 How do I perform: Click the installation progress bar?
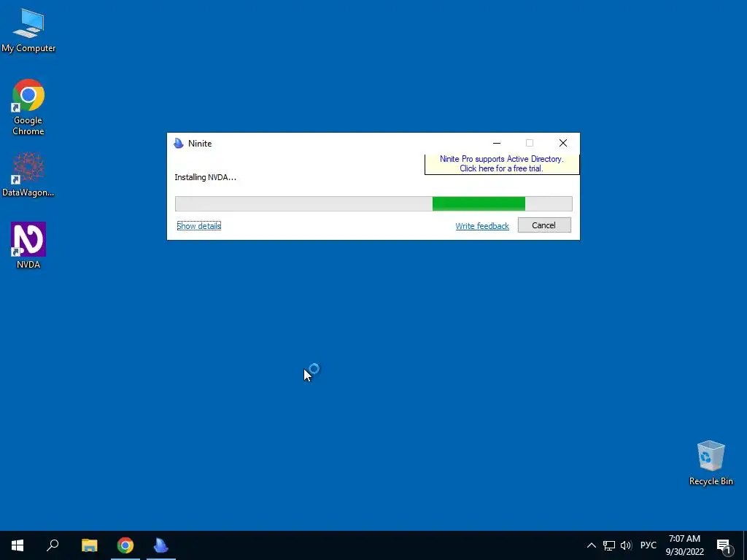(373, 204)
